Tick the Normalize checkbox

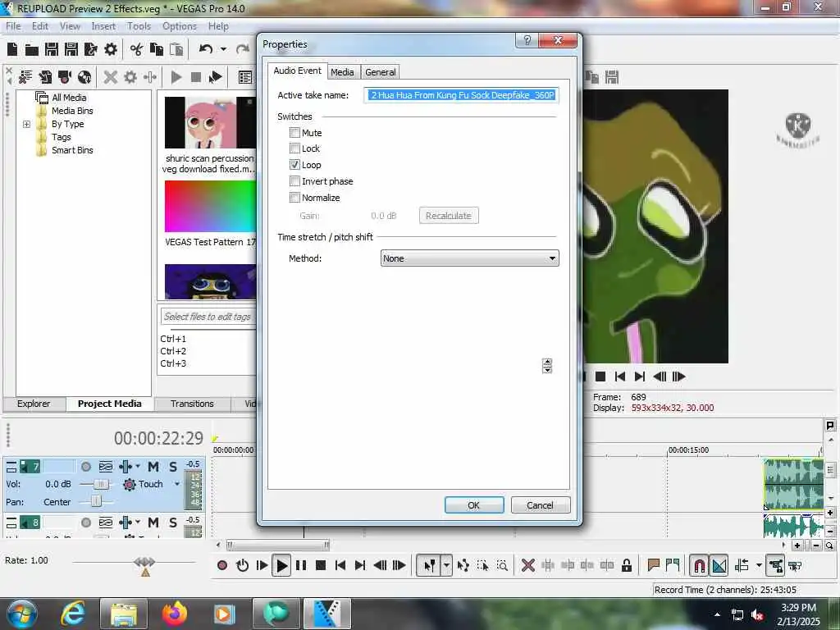pos(294,198)
